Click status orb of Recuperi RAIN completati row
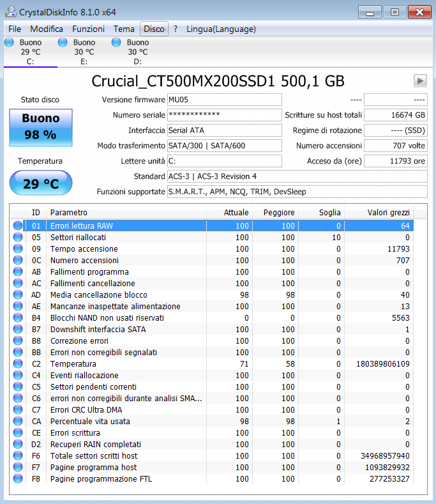Image resolution: width=436 pixels, height=504 pixels. [18, 444]
